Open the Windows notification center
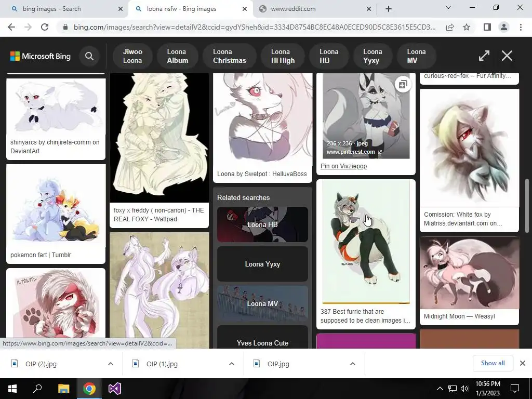The width and height of the screenshot is (532, 399). [515, 389]
